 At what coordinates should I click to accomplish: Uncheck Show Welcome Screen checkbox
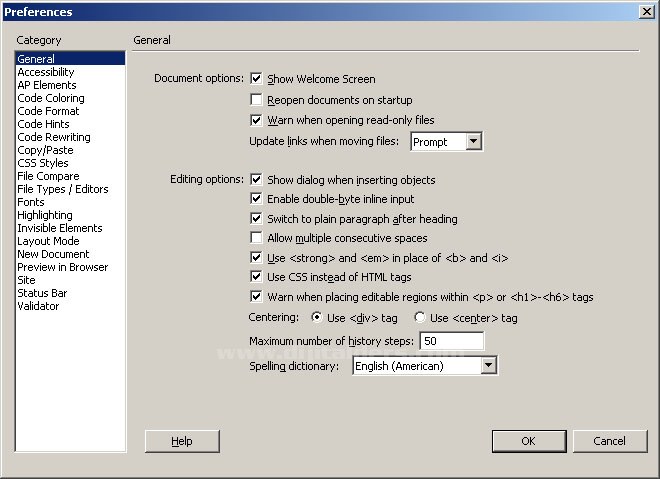[257, 79]
